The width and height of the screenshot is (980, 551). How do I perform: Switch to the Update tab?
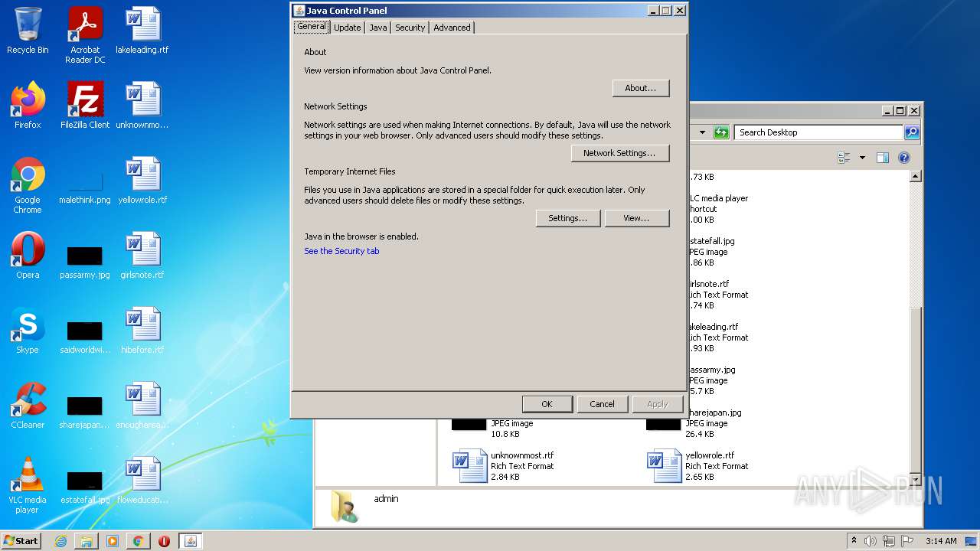tap(348, 28)
